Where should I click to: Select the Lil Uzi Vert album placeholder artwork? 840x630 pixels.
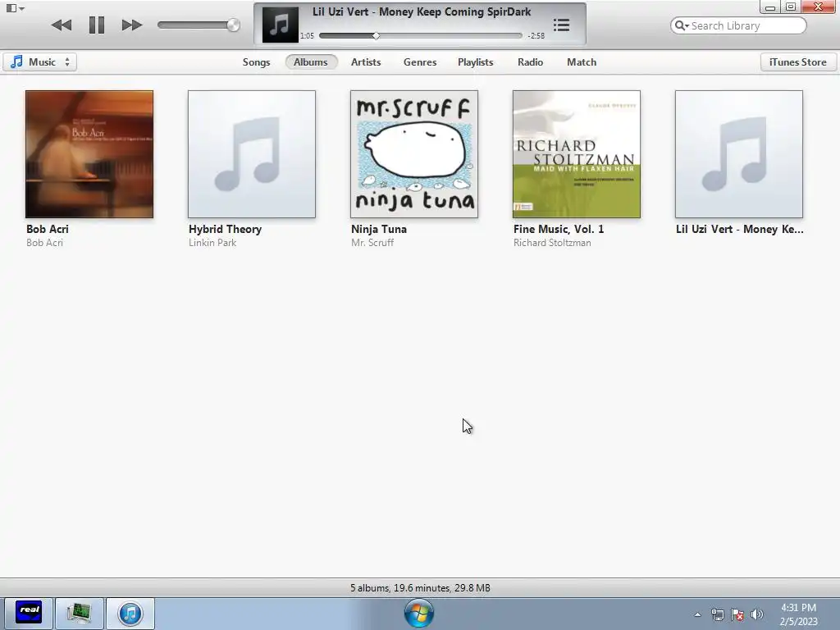739,154
